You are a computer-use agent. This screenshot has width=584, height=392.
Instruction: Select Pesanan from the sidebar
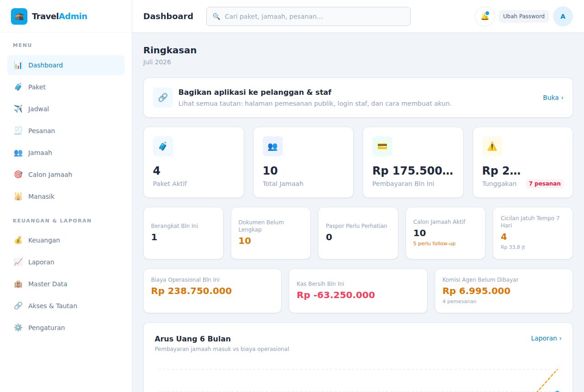tap(66, 131)
